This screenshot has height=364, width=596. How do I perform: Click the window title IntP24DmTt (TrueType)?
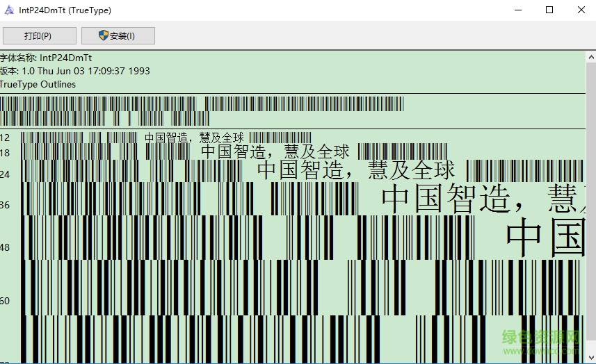[65, 10]
